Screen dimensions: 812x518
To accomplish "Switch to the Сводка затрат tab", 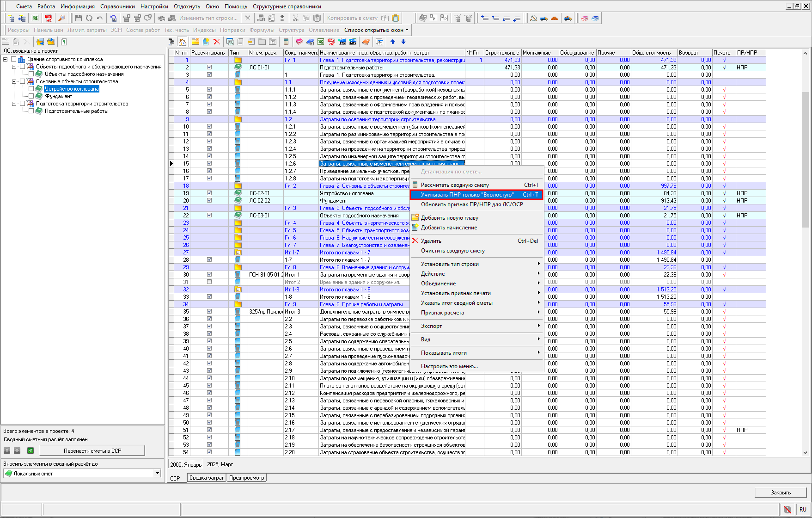I will click(x=207, y=478).
